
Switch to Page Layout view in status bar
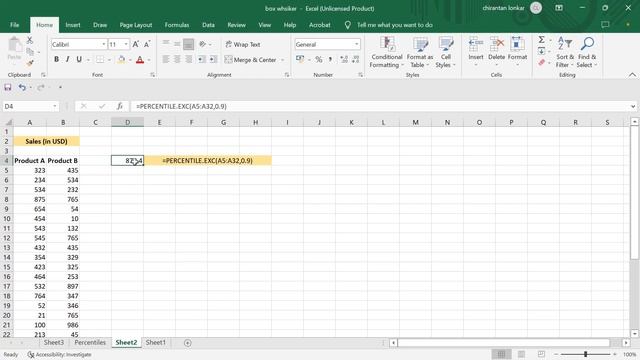(x=521, y=354)
